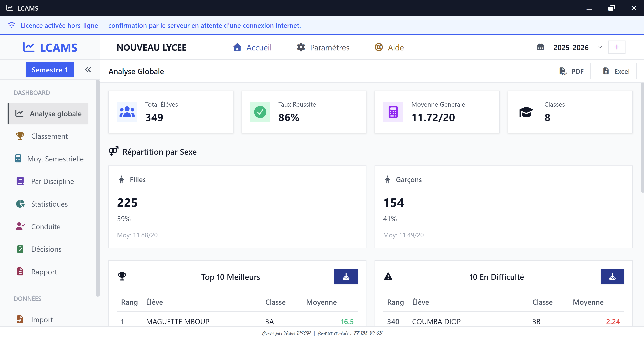Click the NOUVEAU LYCEE school name
The height and width of the screenshot is (339, 644).
pyautogui.click(x=151, y=47)
